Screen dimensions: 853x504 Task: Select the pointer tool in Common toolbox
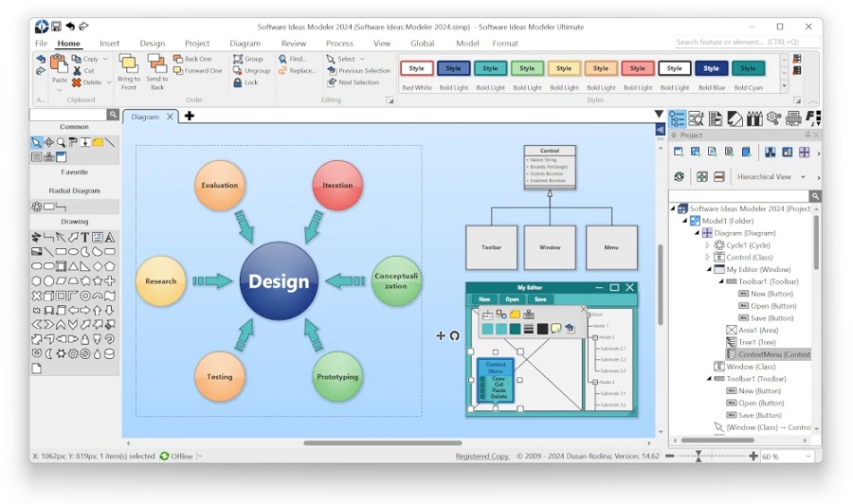[36, 142]
